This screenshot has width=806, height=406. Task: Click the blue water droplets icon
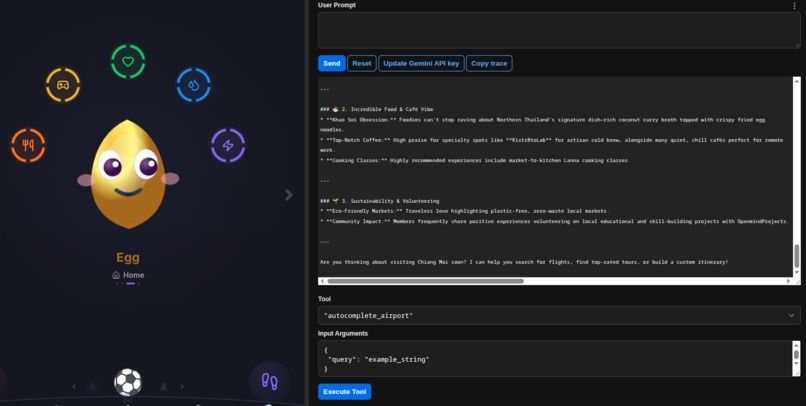pos(193,85)
